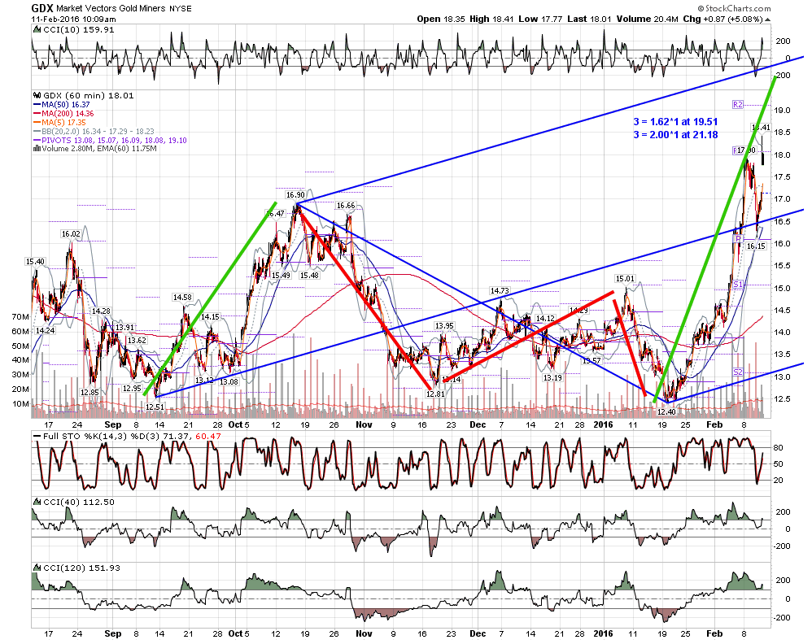Click the 15.01 price label
Image resolution: width=812 pixels, height=644 pixels.
(625, 279)
